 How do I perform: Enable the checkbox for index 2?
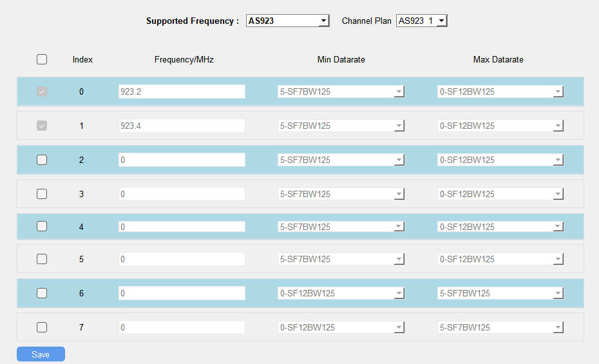[42, 160]
